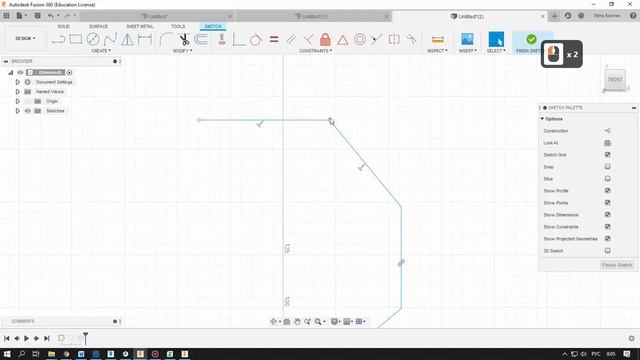Switch to the Untitled(2) document tab

(468, 16)
